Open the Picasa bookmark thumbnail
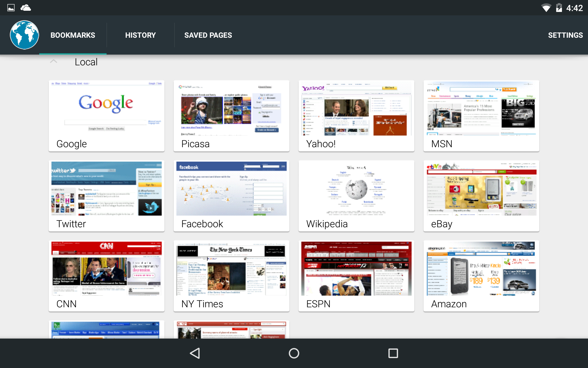588x368 pixels. 232,109
